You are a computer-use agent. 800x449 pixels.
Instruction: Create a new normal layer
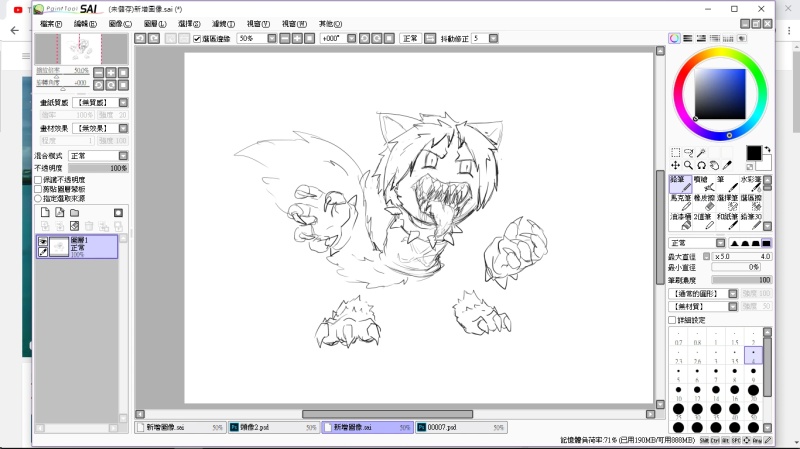coord(45,213)
